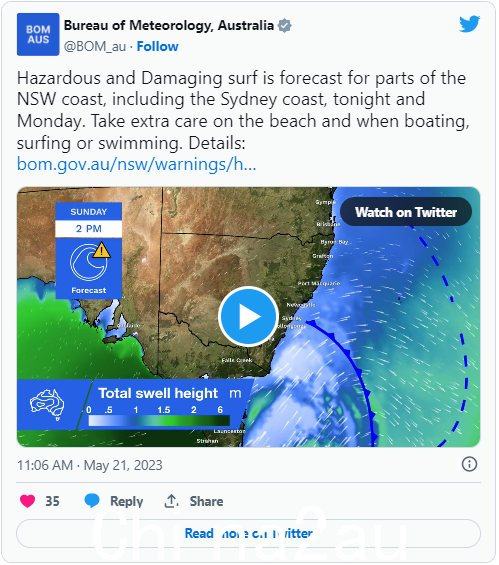Image resolution: width=499 pixels, height=565 pixels.
Task: Play the swell forecast video
Action: pyautogui.click(x=249, y=318)
